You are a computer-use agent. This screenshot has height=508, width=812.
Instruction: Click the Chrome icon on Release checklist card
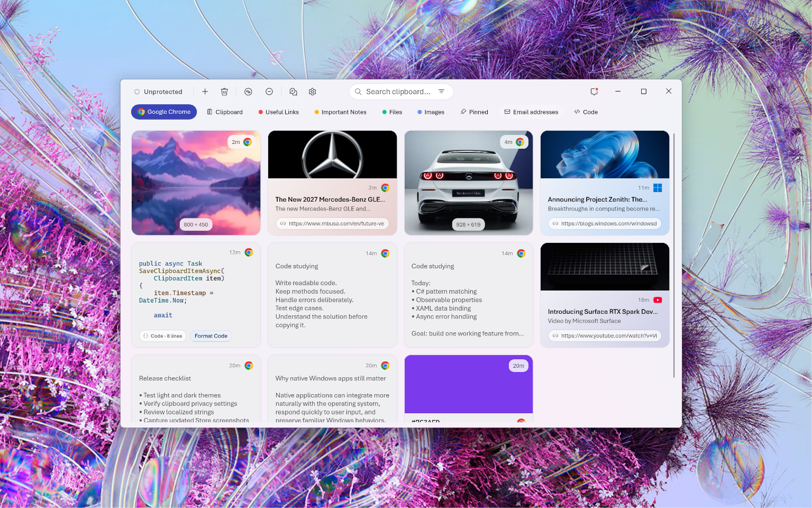pos(249,366)
